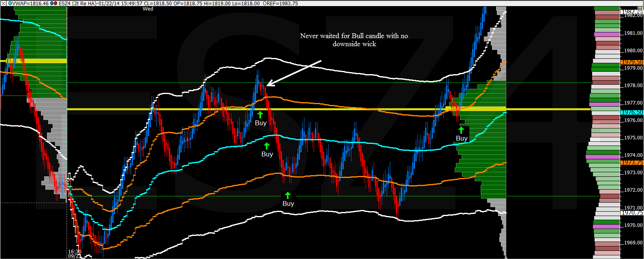Click the white 1970.75 price tag
The width and height of the screenshot is (644, 259).
632,213
